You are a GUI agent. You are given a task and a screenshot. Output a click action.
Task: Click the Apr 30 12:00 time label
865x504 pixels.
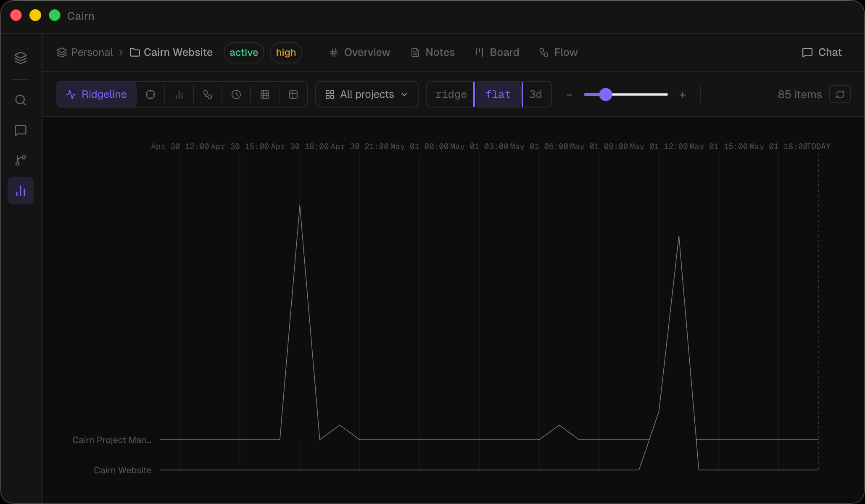click(180, 147)
